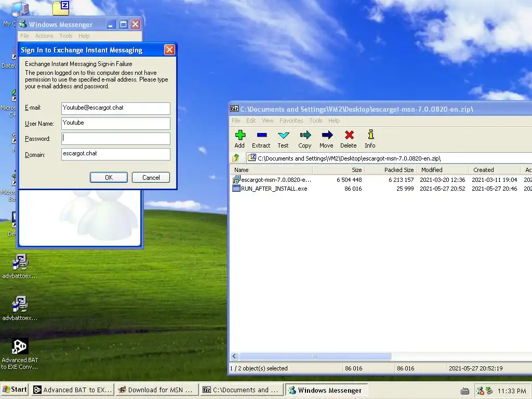This screenshot has width=532, height=399.
Task: Click the Test toolbar icon
Action: pos(283,136)
